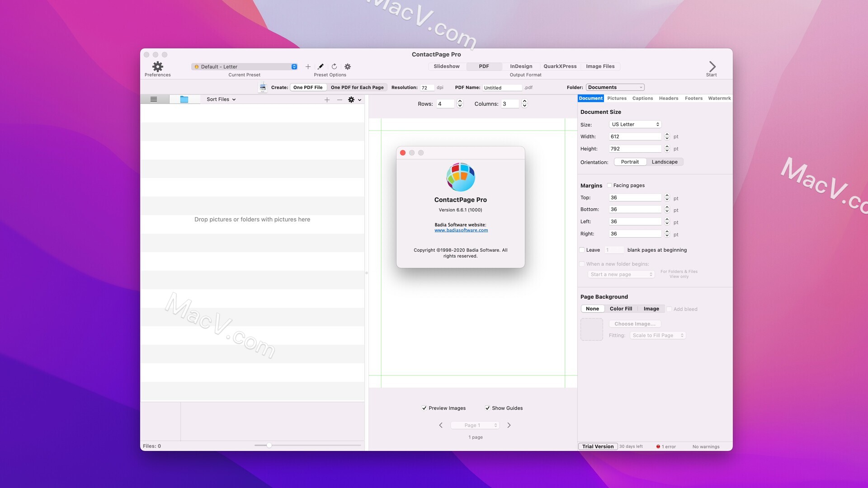868x488 pixels.
Task: Switch to QuarkXPress output format
Action: point(560,66)
